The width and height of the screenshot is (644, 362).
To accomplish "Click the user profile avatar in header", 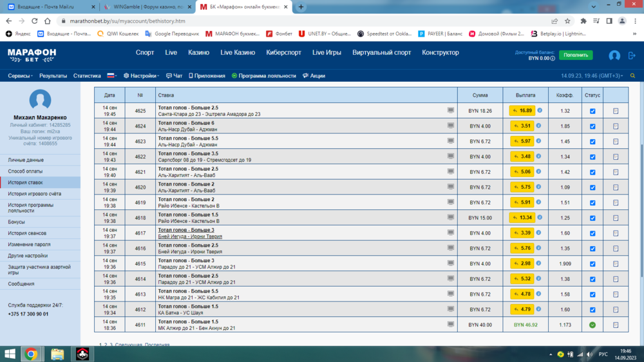I will (x=614, y=56).
